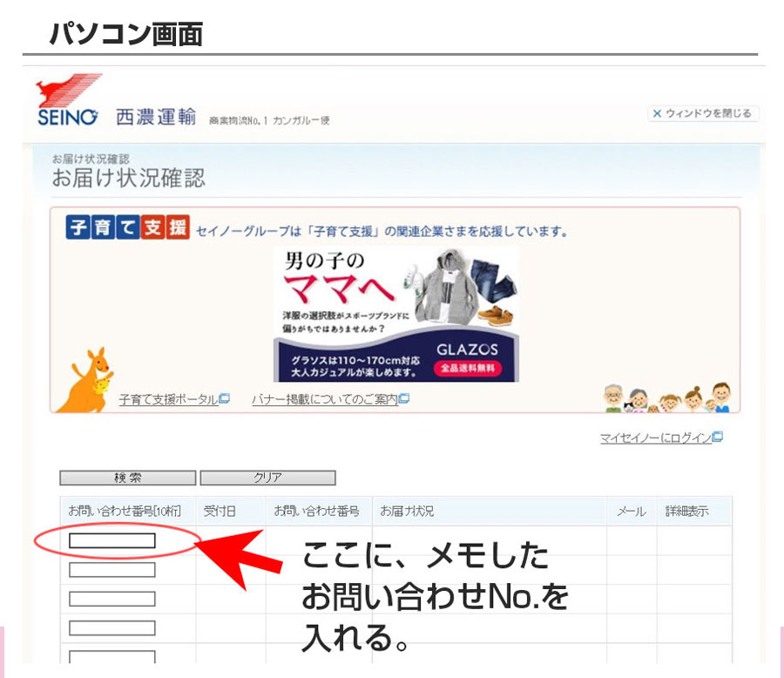Image resolution: width=784 pixels, height=678 pixels.
Task: Click the circled first tracking number field
Action: pyautogui.click(x=111, y=539)
